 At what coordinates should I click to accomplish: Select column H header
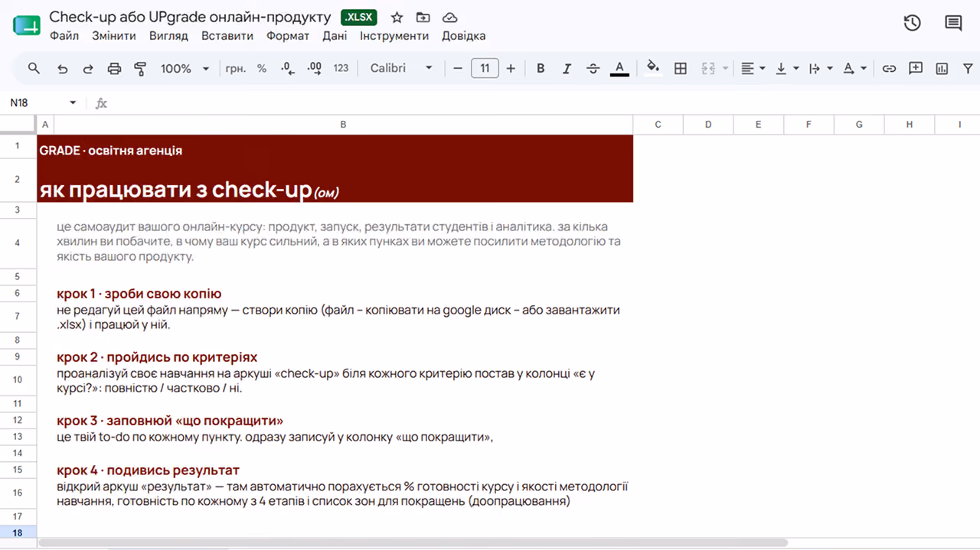[909, 124]
